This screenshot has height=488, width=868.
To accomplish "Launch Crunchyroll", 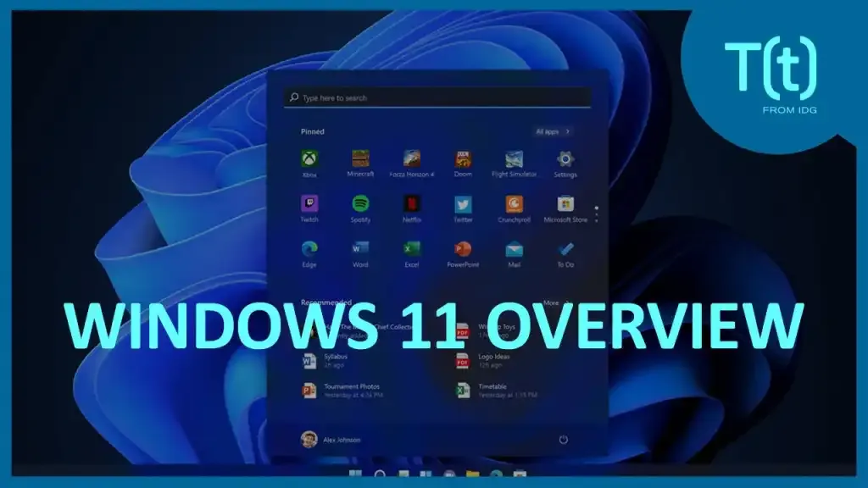I will (x=514, y=208).
